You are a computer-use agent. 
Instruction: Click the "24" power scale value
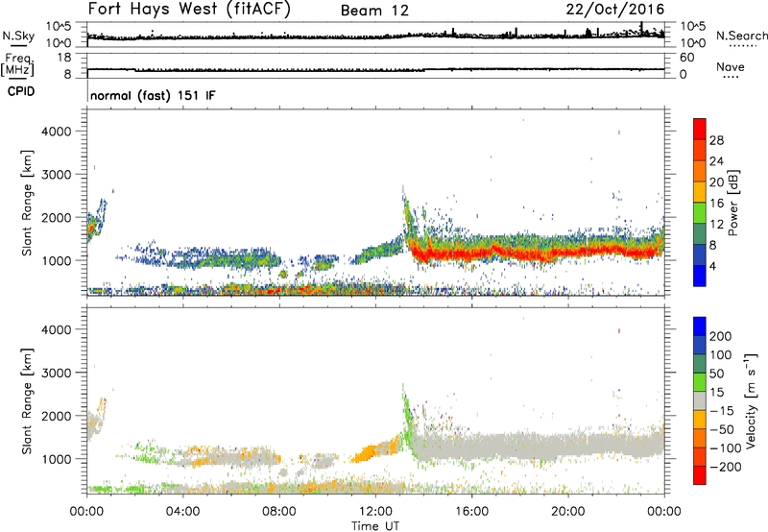[716, 161]
